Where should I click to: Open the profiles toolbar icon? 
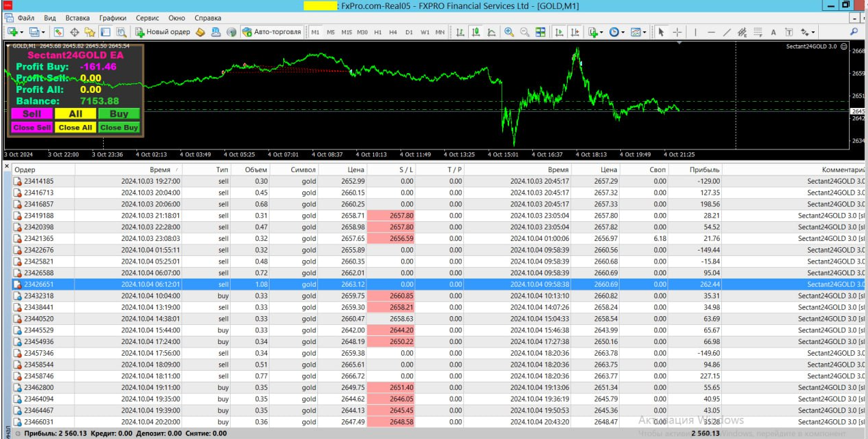pos(33,32)
